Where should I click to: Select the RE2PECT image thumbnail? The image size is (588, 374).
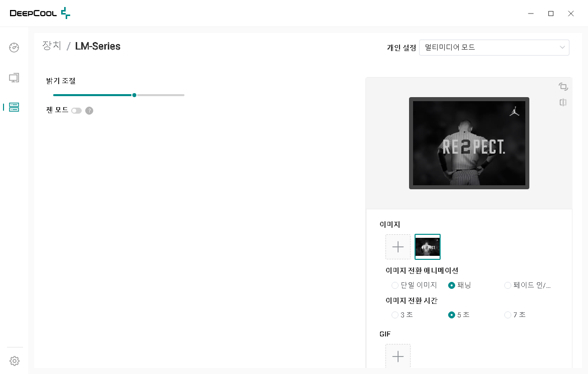pyautogui.click(x=428, y=247)
